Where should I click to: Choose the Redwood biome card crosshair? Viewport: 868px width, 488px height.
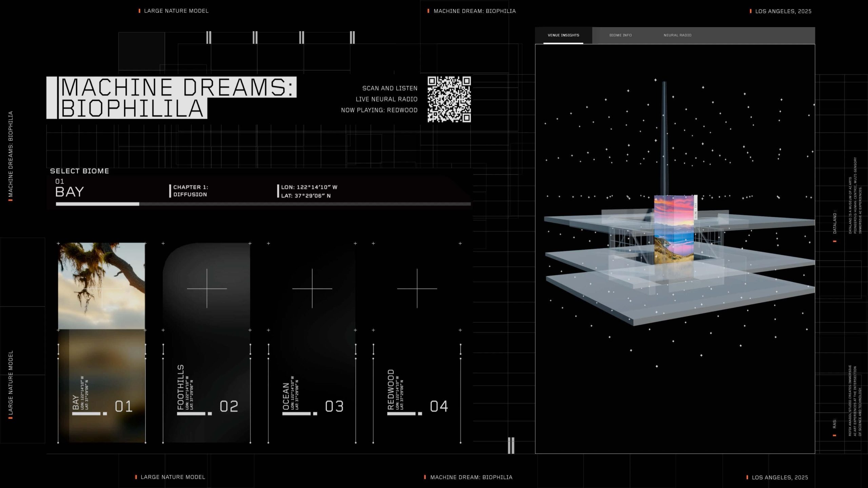pyautogui.click(x=417, y=289)
